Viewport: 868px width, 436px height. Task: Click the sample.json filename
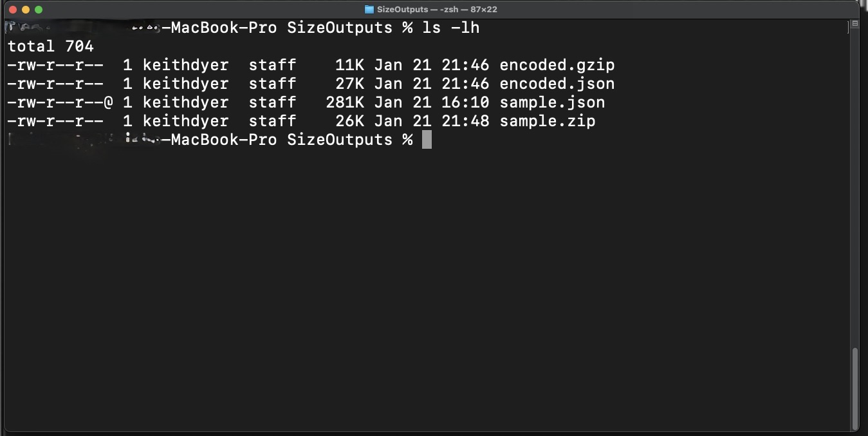click(552, 102)
